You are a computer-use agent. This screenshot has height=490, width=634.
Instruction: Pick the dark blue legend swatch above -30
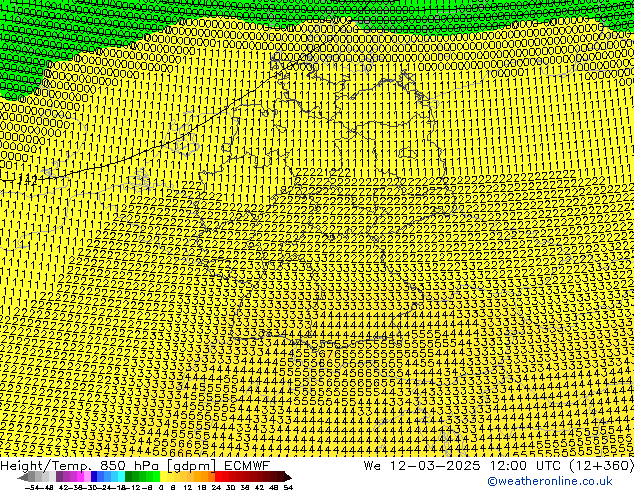pos(94,477)
